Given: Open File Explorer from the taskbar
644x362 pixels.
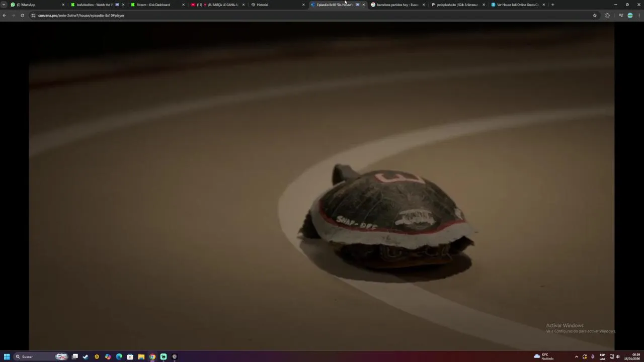Looking at the screenshot, I should coord(141,356).
